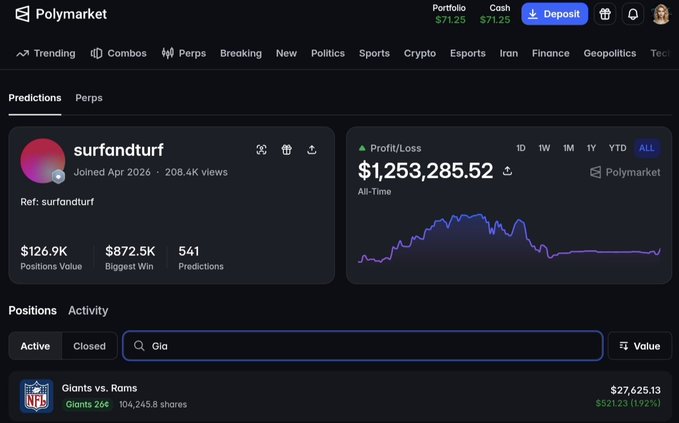The image size is (679, 423).
Task: Click the gift icon in profile card
Action: pyautogui.click(x=286, y=150)
